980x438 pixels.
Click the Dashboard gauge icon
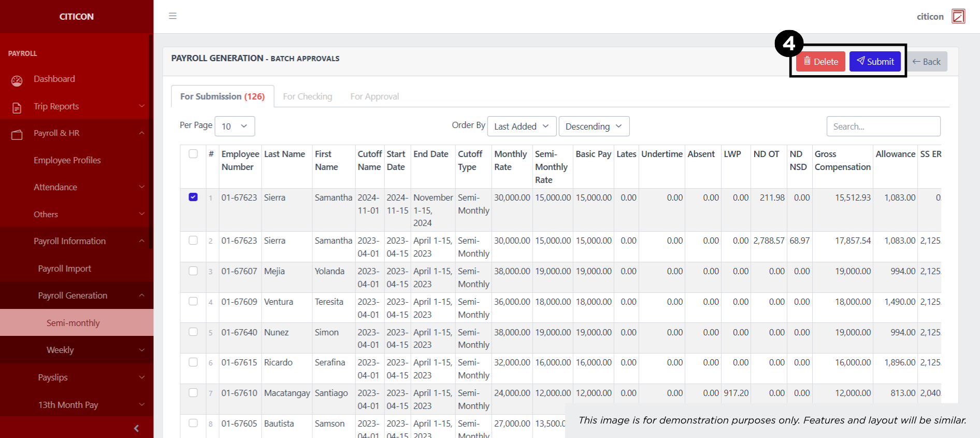coord(17,80)
